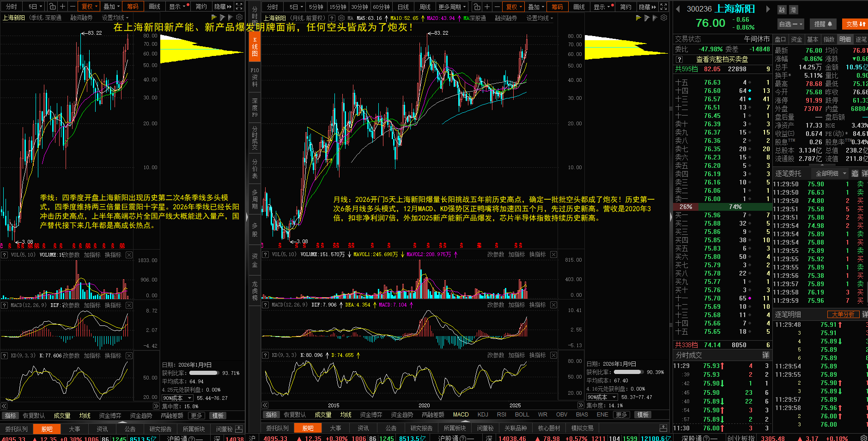
Task: Zoom out right chart with minus icon
Action: click(x=497, y=6)
